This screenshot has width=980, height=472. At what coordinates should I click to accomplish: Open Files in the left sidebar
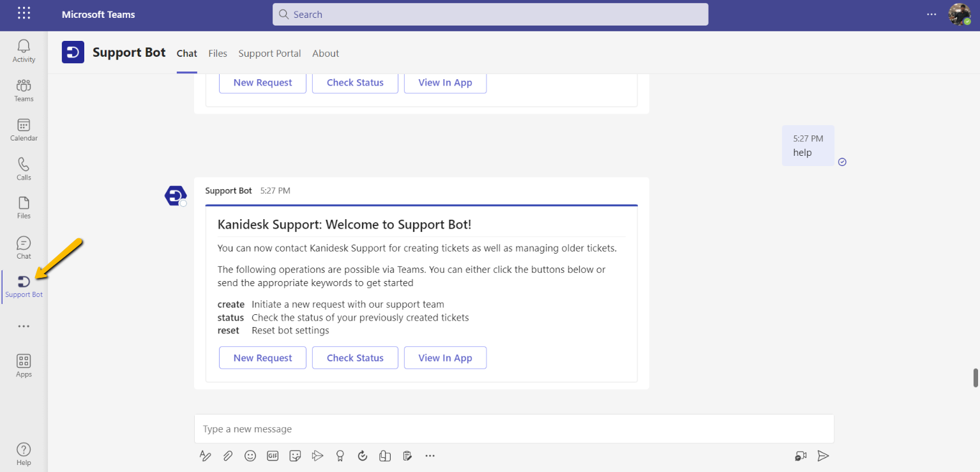click(x=24, y=208)
